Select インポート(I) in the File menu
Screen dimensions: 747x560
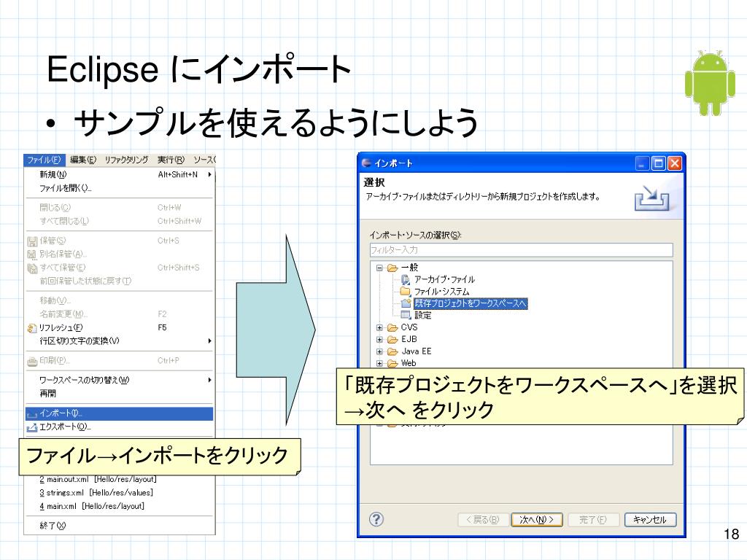[119, 413]
